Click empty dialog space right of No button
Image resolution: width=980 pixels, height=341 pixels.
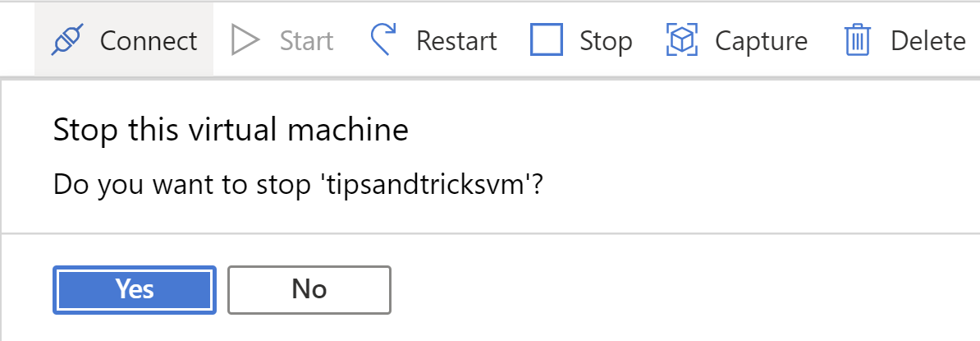pyautogui.click(x=681, y=290)
